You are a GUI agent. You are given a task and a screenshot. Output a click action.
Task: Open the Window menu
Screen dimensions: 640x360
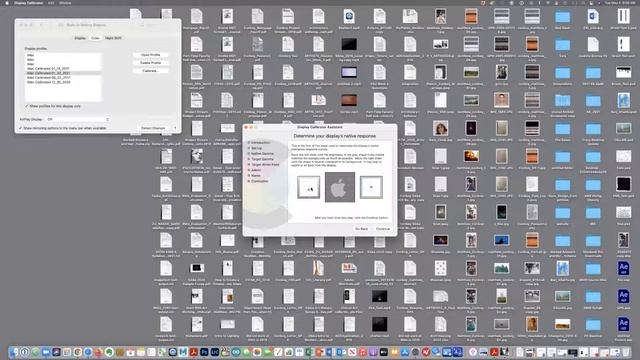65,3
